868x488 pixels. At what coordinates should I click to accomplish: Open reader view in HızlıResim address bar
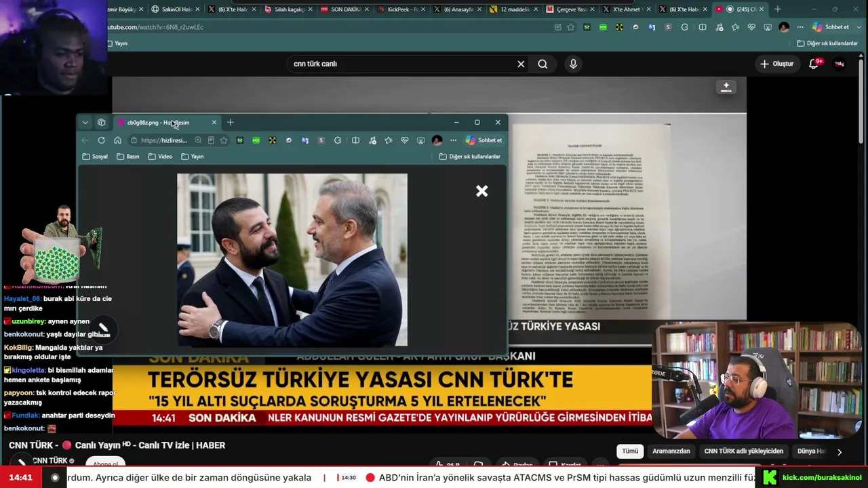[x=211, y=140]
